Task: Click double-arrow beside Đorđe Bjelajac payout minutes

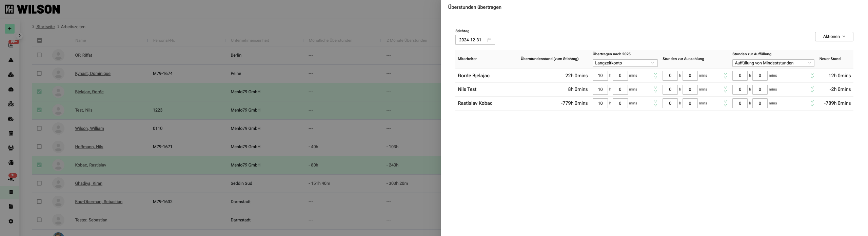Action: pos(725,76)
